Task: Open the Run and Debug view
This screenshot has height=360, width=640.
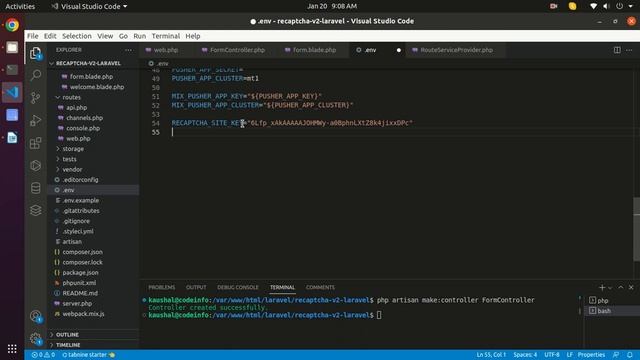Action: tap(36, 120)
